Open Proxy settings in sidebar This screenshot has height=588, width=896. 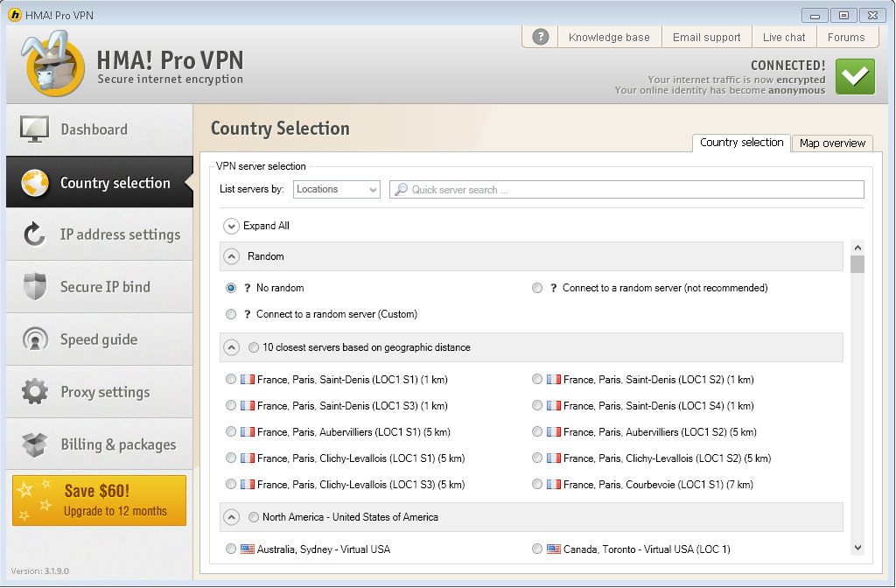100,392
